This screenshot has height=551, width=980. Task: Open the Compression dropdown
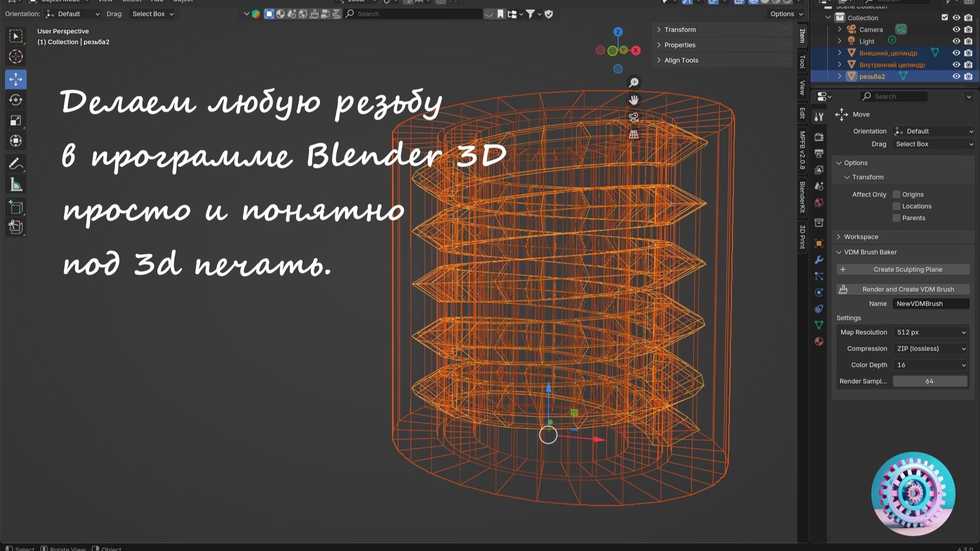coord(930,348)
